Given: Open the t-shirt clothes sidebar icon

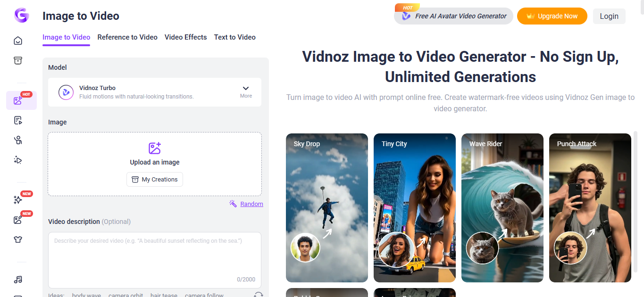Looking at the screenshot, I should point(18,239).
